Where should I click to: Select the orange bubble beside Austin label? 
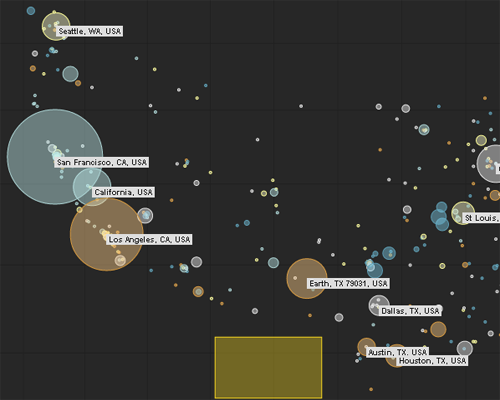pyautogui.click(x=366, y=347)
